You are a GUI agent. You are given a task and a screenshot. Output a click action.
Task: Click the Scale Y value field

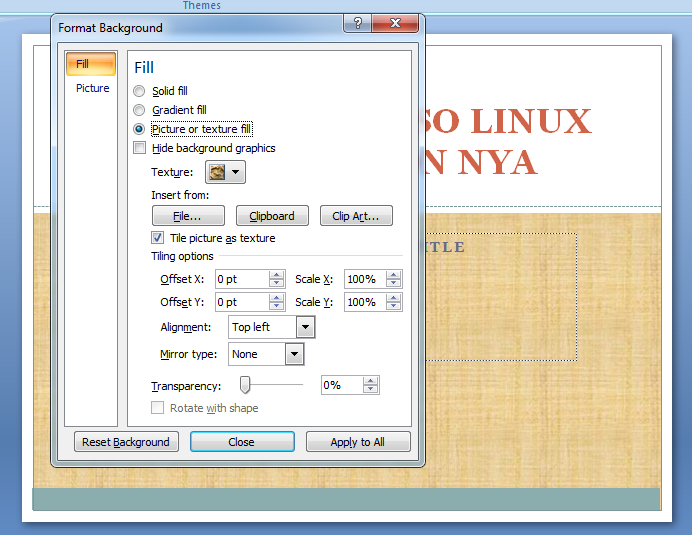point(365,302)
